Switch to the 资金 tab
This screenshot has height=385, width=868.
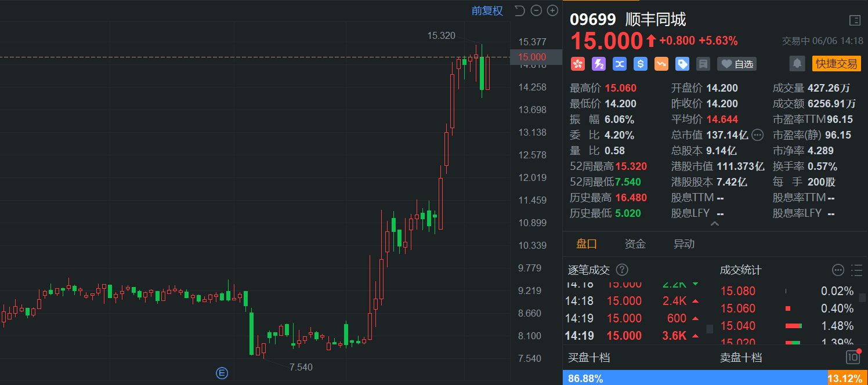point(635,244)
